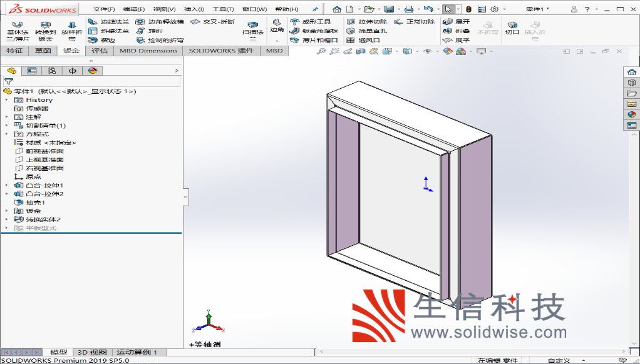This screenshot has width=640, height=364.
Task: Switch to the PropertyManager panel tab
Action: (x=31, y=71)
